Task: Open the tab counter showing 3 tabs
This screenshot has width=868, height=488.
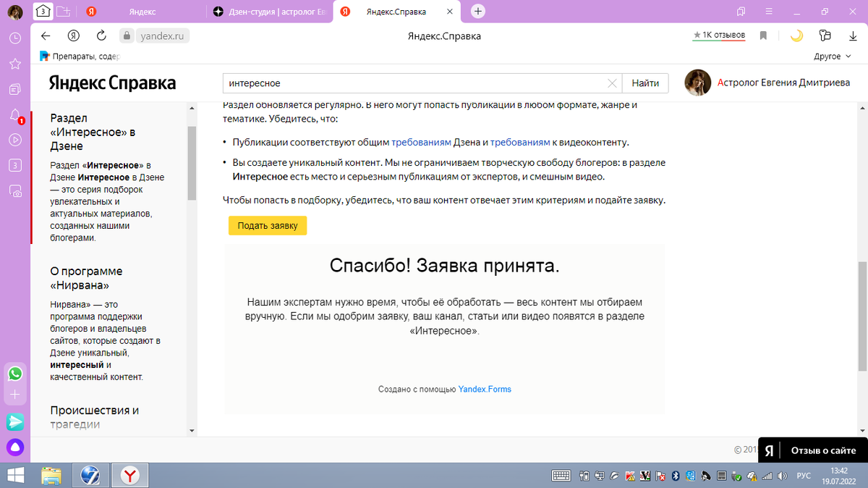Action: coord(43,12)
